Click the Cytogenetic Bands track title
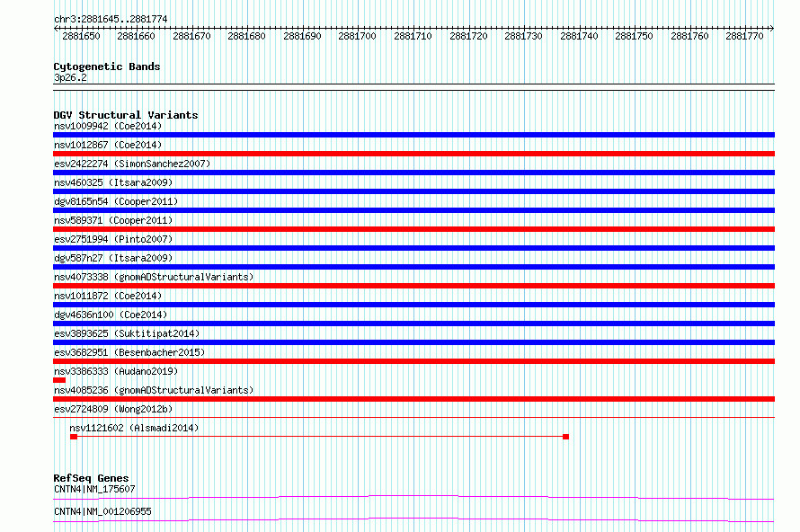Image resolution: width=800 pixels, height=532 pixels. pyautogui.click(x=107, y=66)
